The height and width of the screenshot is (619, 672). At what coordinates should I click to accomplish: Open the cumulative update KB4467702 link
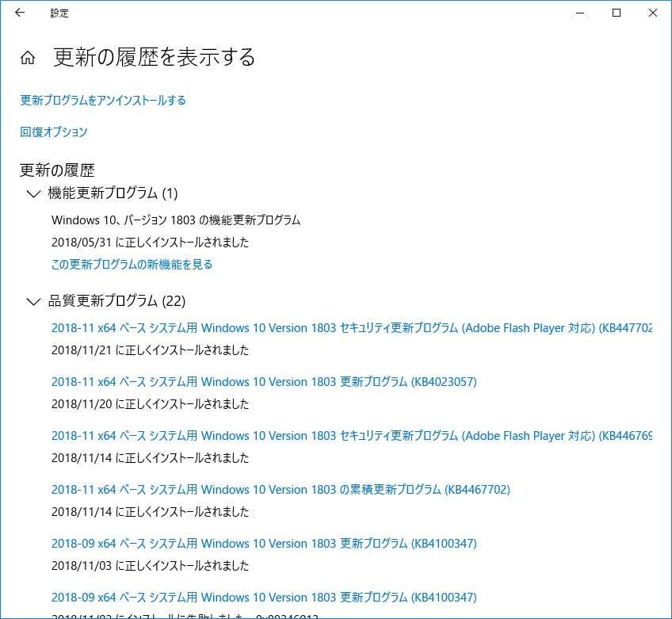(x=281, y=490)
